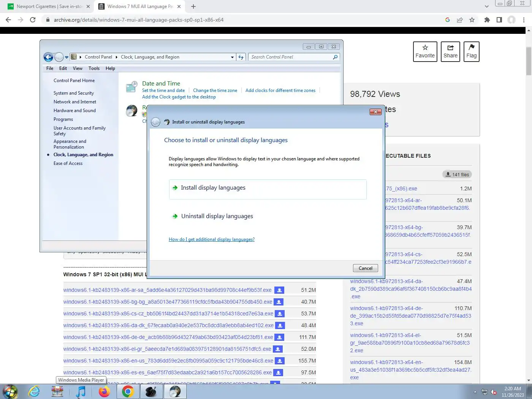Click Search Control Panel field
Screen dimensions: 532x399
[291, 57]
